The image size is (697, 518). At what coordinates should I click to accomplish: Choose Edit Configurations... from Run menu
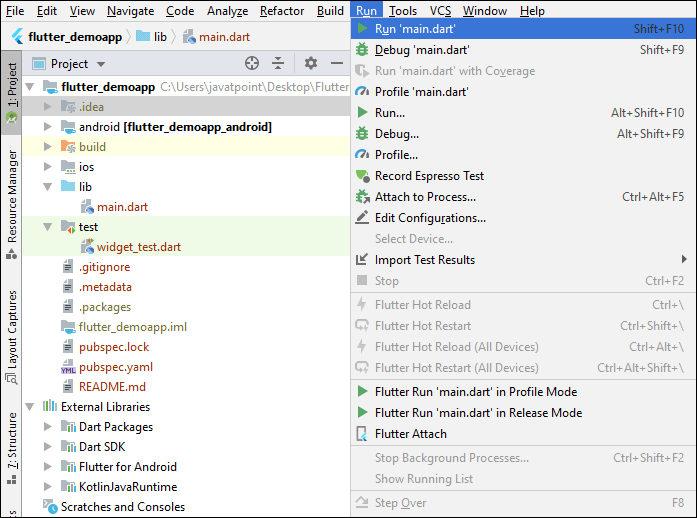coord(523,218)
